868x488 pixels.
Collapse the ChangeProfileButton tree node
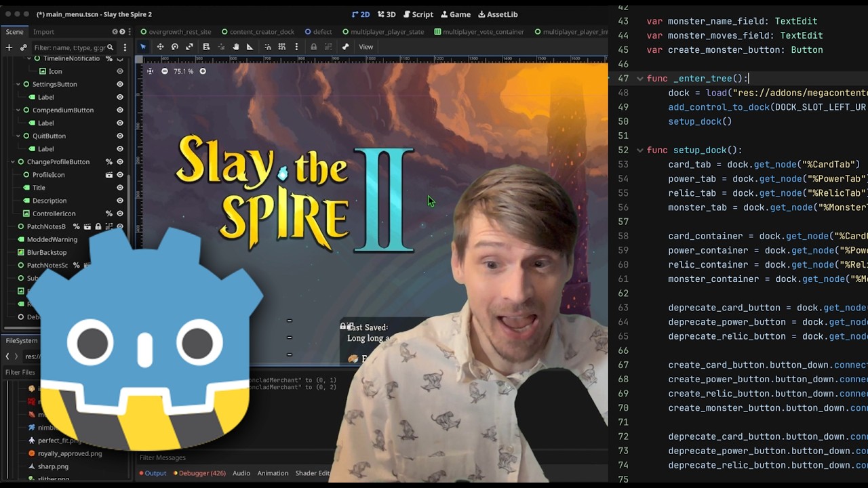pos(12,162)
